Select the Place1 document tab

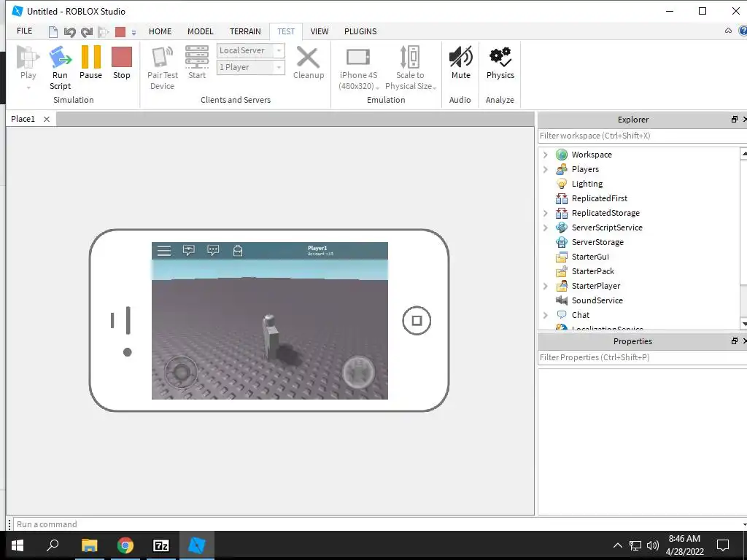[x=23, y=119]
